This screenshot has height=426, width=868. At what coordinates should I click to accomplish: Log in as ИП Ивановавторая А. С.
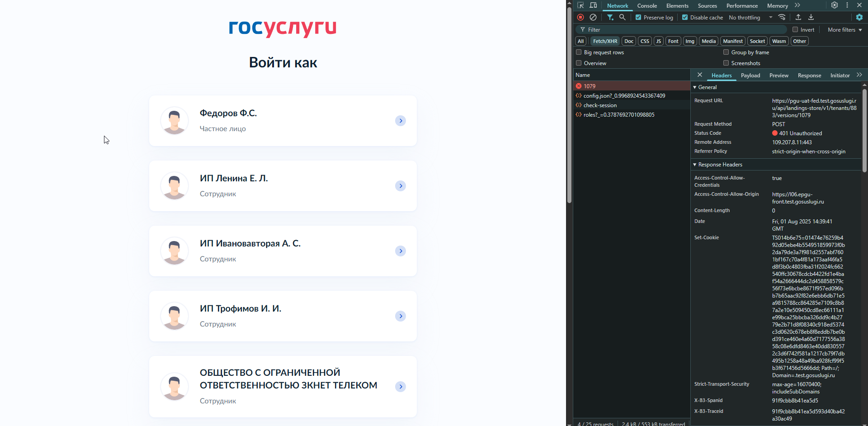[x=283, y=251]
